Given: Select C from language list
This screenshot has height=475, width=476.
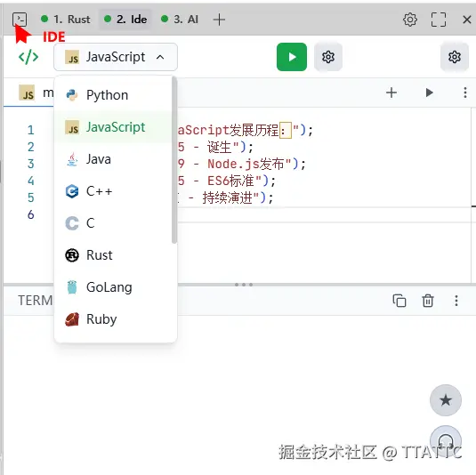Looking at the screenshot, I should [114, 223].
